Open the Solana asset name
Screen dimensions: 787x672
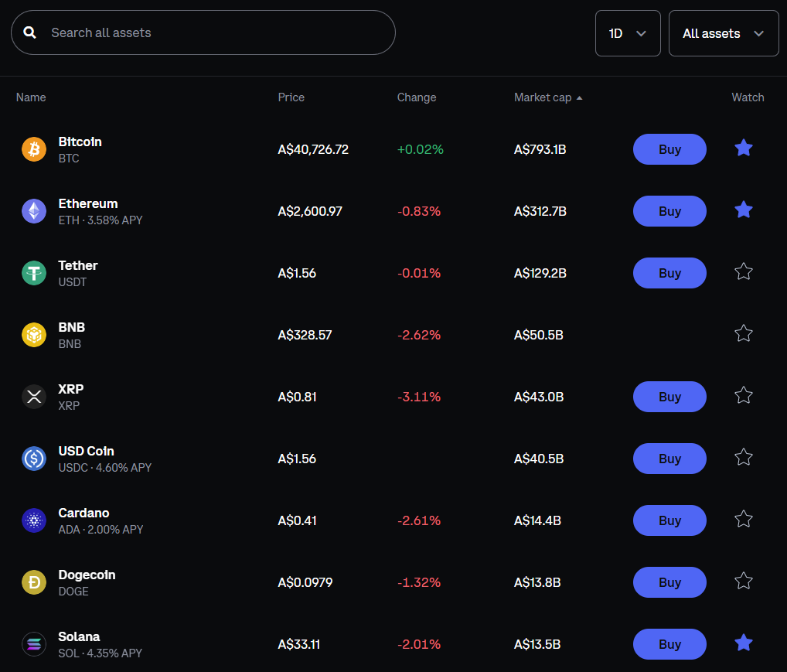tap(80, 637)
